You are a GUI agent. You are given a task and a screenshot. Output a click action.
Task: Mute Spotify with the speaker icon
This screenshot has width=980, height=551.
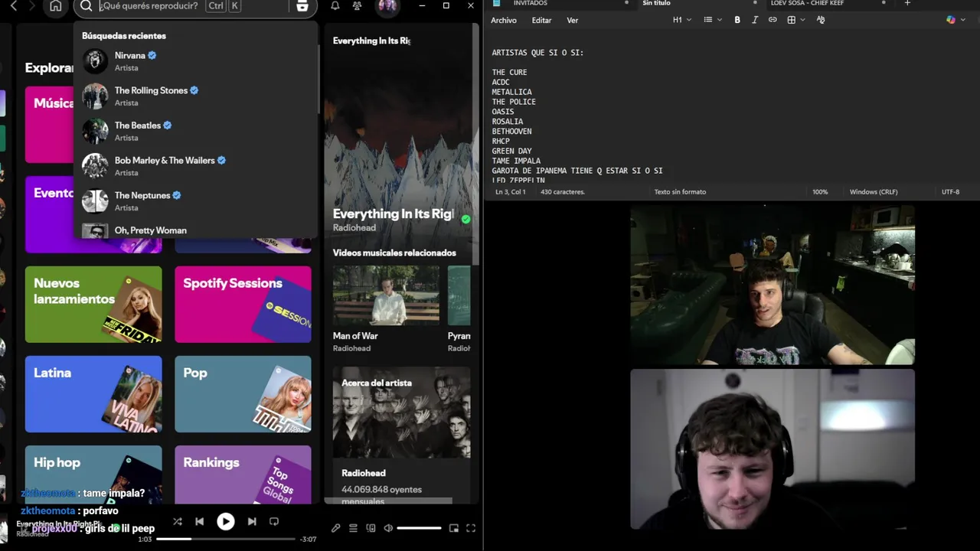pos(388,528)
